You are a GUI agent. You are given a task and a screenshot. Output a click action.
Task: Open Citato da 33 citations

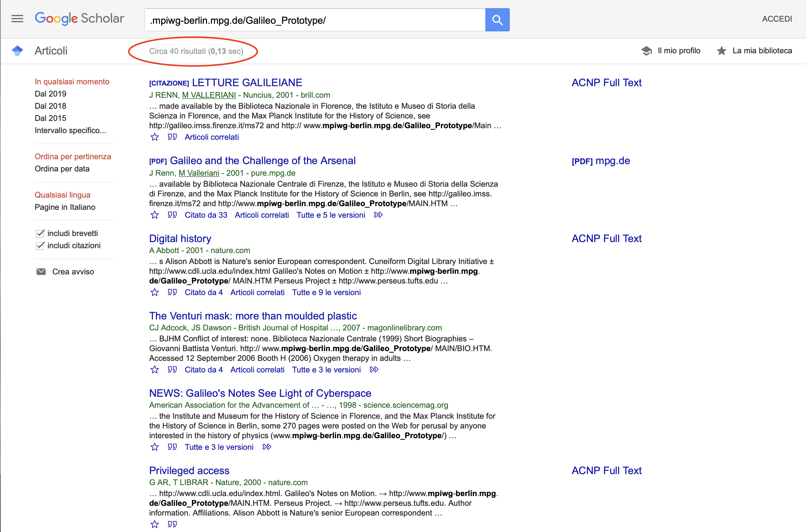click(206, 215)
